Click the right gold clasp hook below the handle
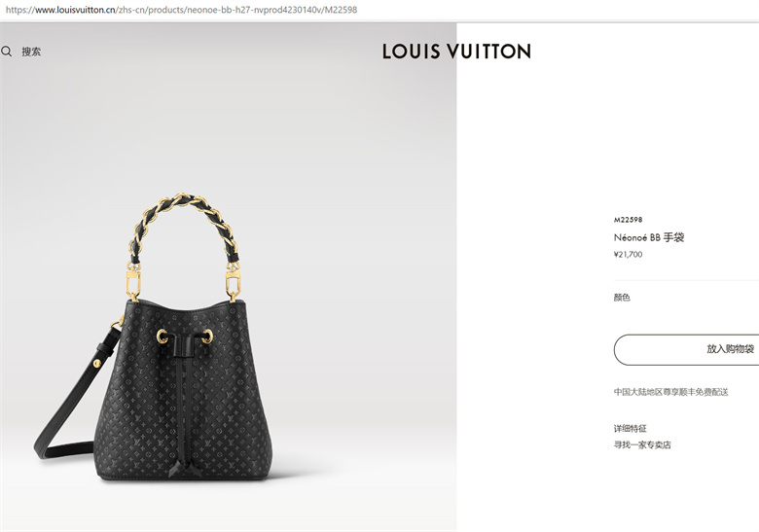This screenshot has height=532, width=759. [x=234, y=282]
